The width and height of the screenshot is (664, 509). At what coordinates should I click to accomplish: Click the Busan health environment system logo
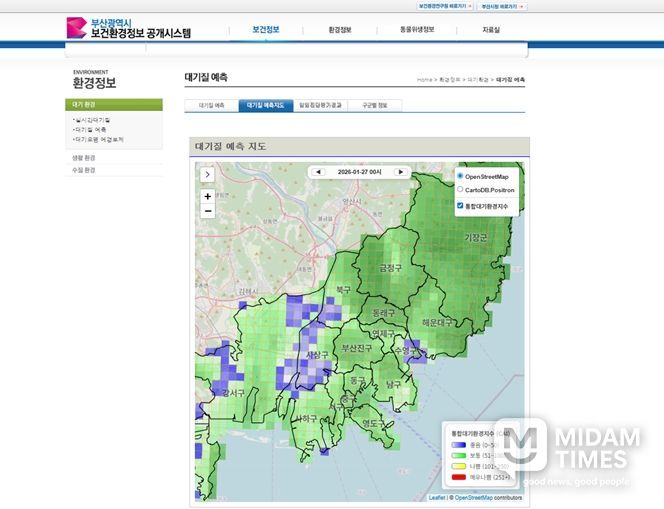127,28
